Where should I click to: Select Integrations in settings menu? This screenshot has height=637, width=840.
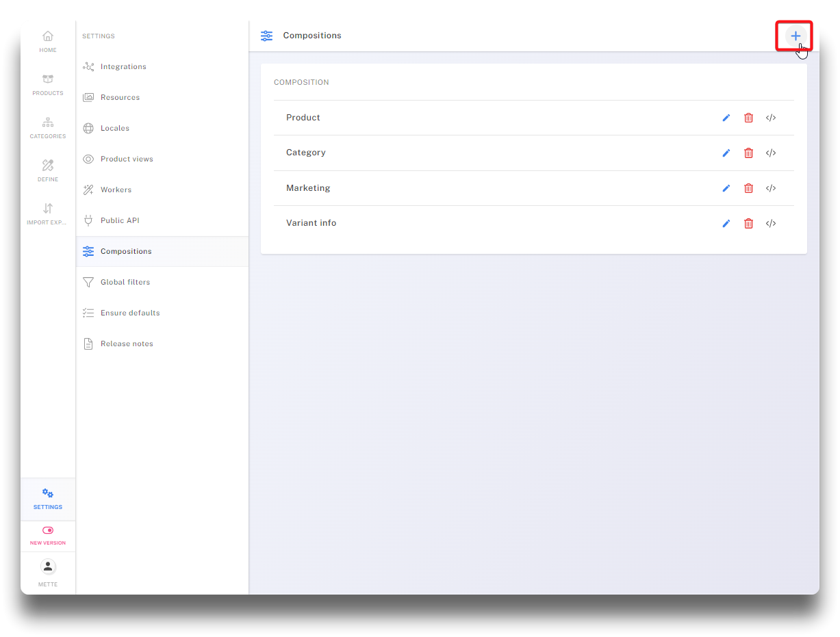click(x=123, y=67)
